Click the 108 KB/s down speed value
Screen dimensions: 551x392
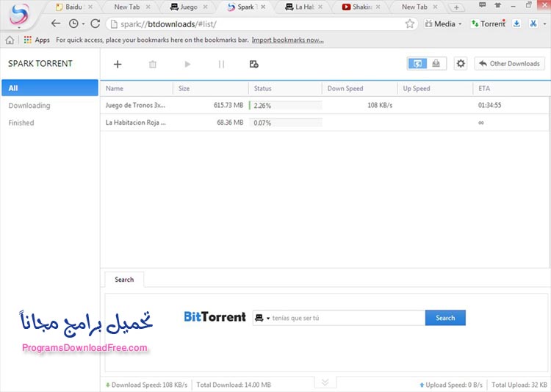(380, 105)
